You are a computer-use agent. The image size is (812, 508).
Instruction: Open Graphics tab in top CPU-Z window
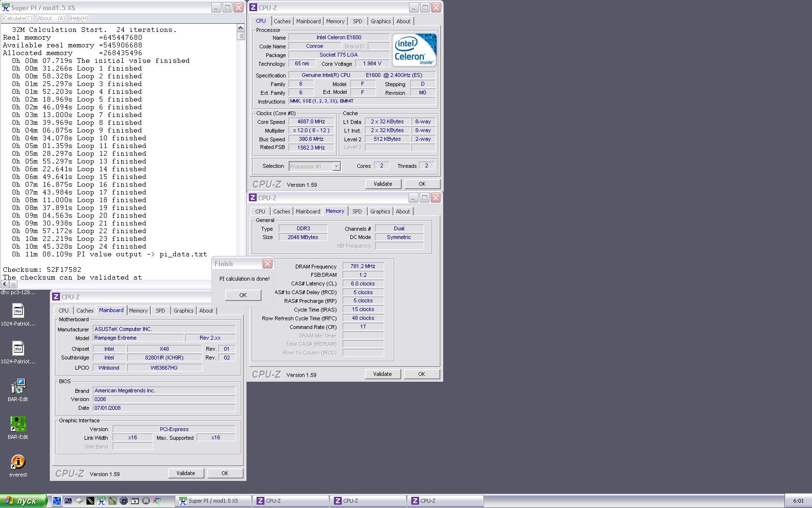click(x=381, y=21)
